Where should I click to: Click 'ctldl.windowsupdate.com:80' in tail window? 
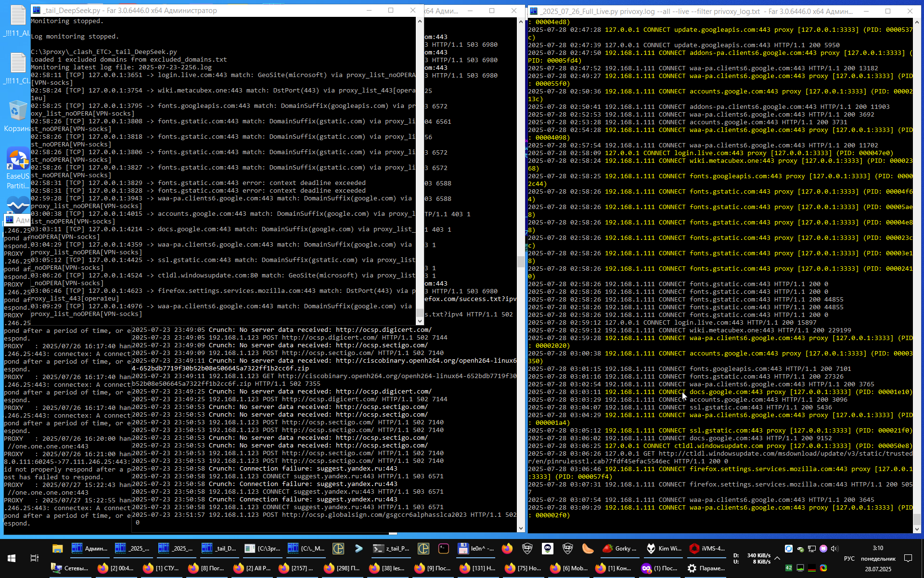click(207, 276)
